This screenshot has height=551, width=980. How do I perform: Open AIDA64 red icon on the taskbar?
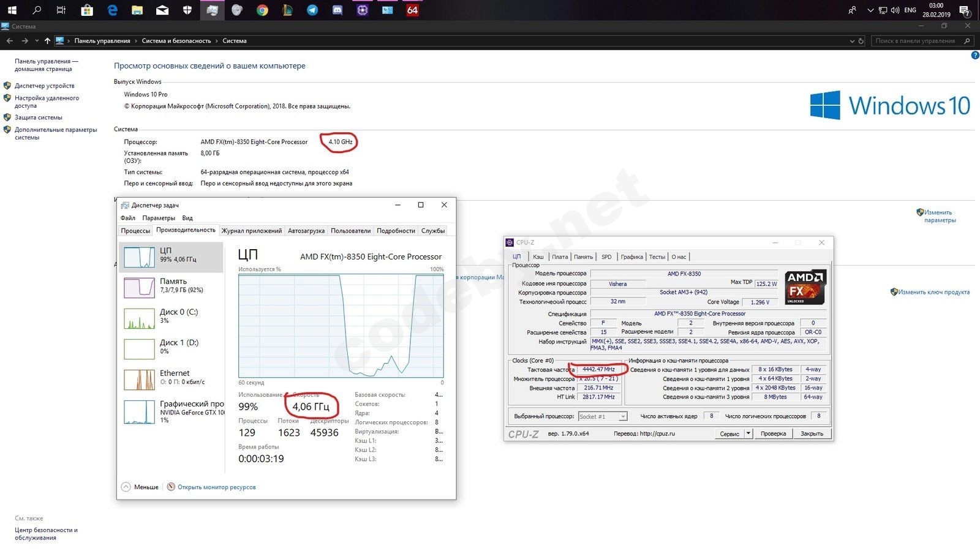pyautogui.click(x=413, y=10)
